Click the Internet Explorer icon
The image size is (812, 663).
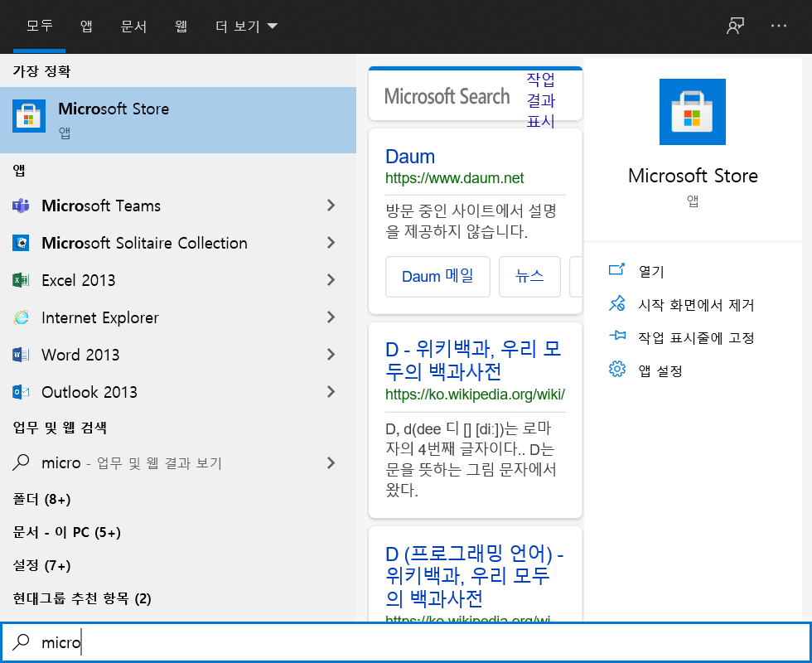click(21, 317)
